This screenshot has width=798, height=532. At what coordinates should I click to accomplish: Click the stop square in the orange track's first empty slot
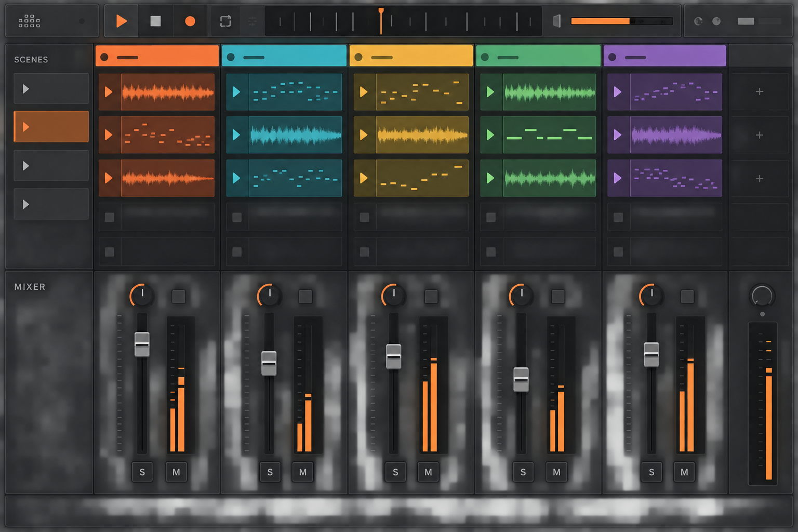(110, 217)
